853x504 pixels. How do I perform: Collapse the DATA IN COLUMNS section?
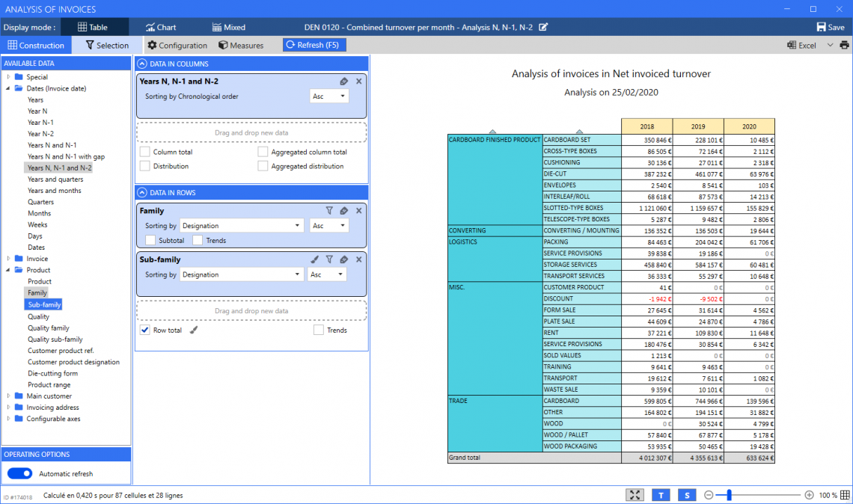142,64
